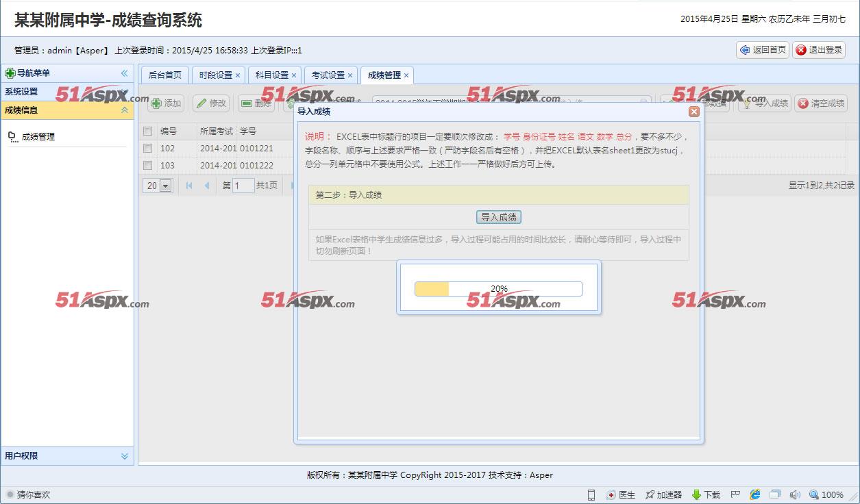
Task: Close the 考试设置 tab
Action: (350, 75)
